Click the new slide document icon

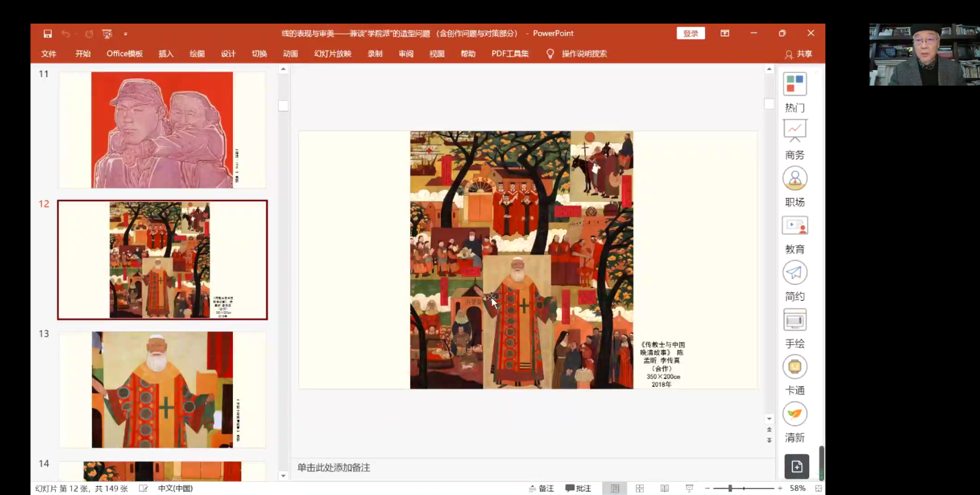(797, 466)
